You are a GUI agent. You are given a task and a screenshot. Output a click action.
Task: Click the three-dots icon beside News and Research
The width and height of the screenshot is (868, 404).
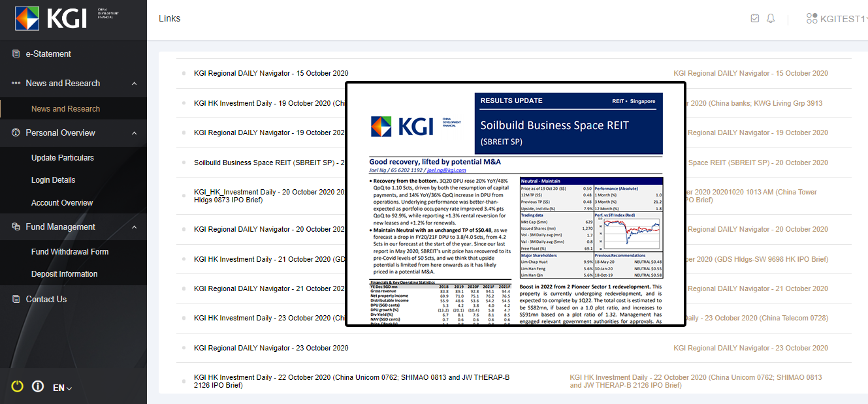click(16, 84)
